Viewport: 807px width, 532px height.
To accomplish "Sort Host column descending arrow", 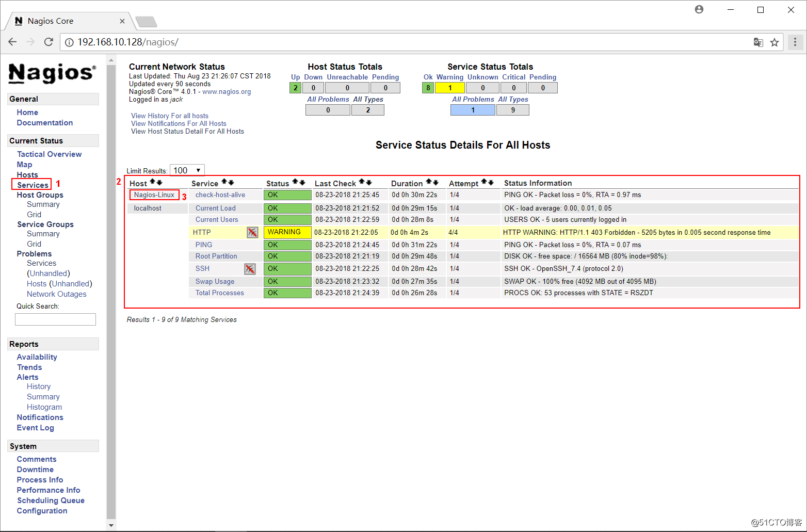I will click(159, 182).
